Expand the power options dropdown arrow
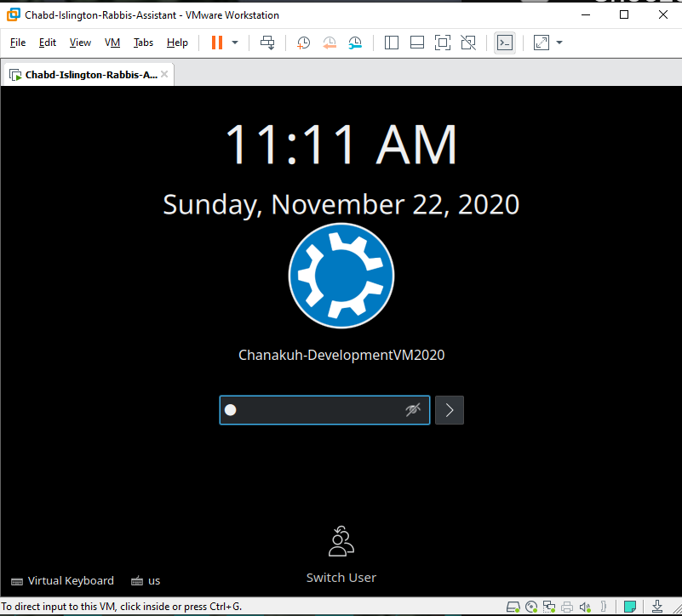This screenshot has height=616, width=682. click(x=235, y=43)
